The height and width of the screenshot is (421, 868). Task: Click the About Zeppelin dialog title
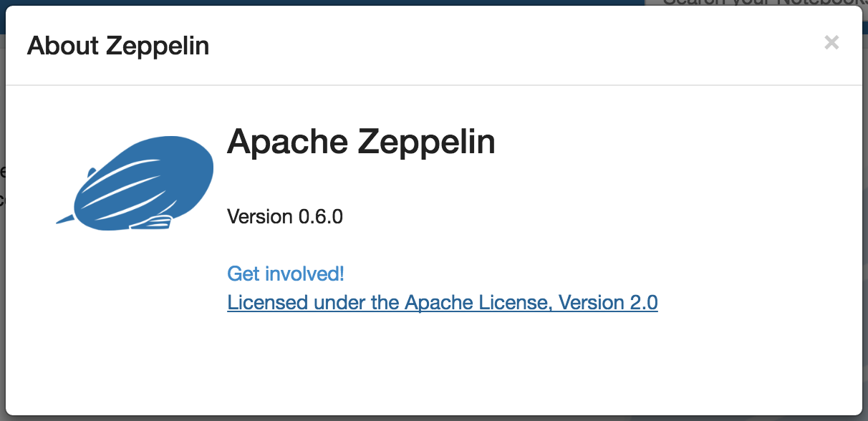click(x=118, y=47)
